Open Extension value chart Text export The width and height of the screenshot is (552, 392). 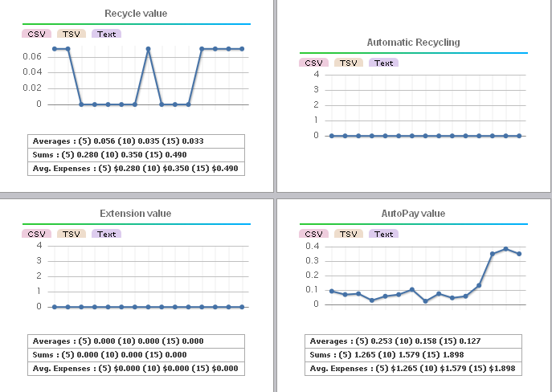(x=106, y=234)
